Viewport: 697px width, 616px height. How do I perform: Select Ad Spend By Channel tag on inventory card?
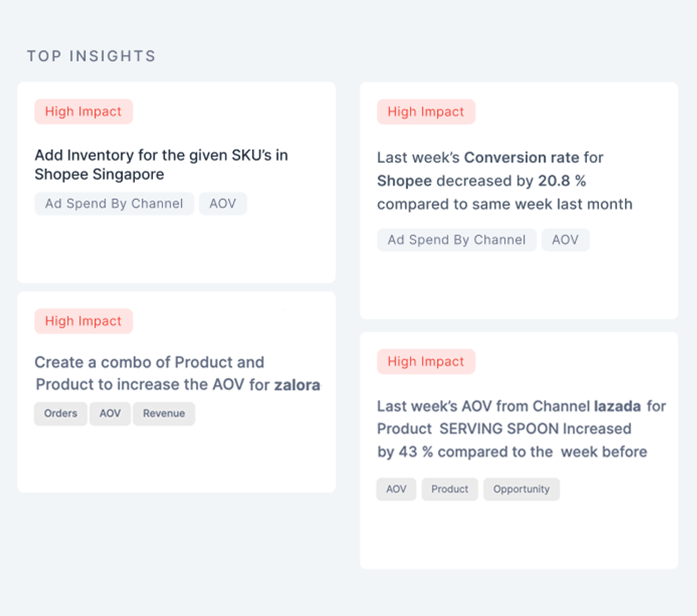114,203
